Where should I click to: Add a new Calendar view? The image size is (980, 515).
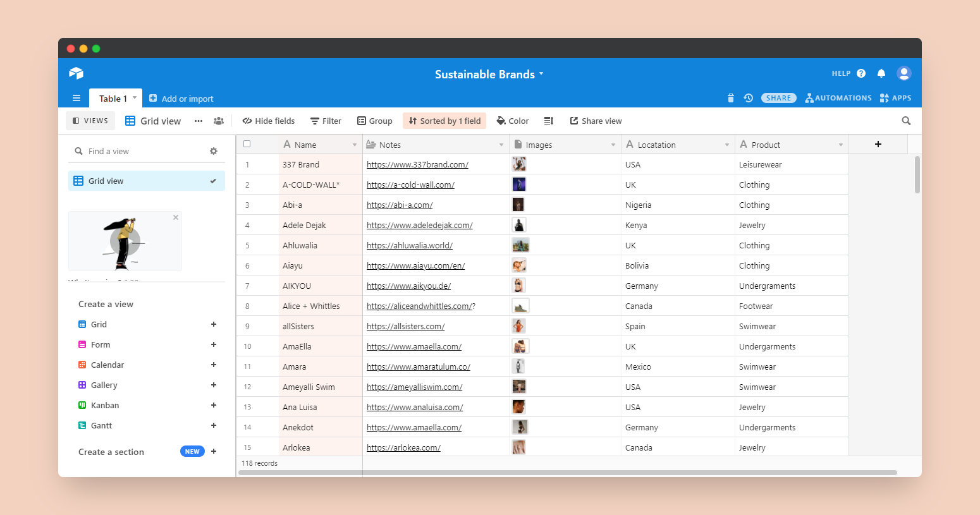point(214,365)
